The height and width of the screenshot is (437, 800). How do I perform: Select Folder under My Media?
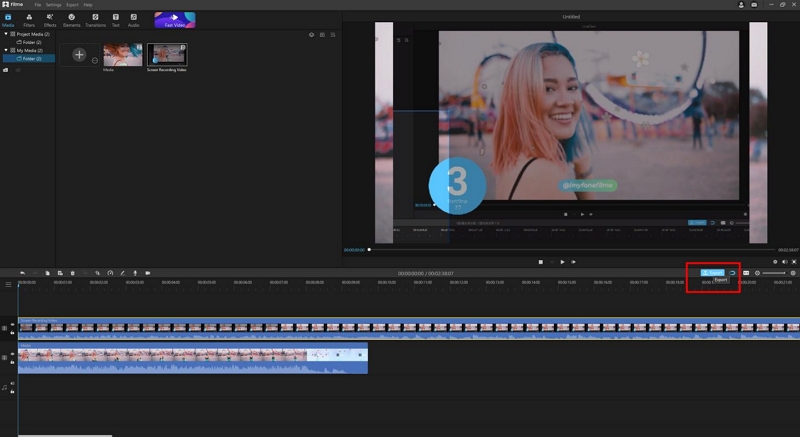[29, 59]
